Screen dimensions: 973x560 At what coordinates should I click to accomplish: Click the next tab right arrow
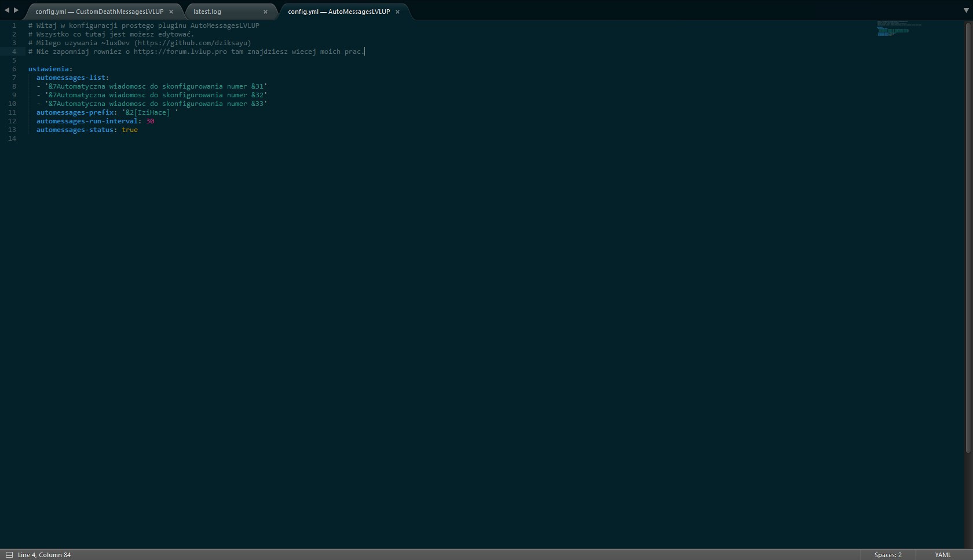tap(16, 10)
